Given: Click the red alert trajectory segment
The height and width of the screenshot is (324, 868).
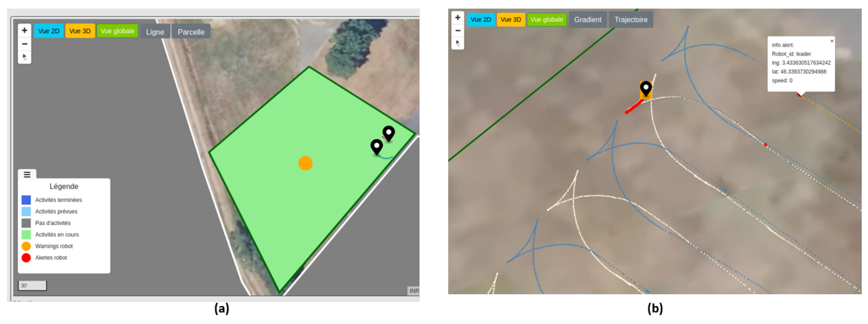Looking at the screenshot, I should (x=634, y=107).
